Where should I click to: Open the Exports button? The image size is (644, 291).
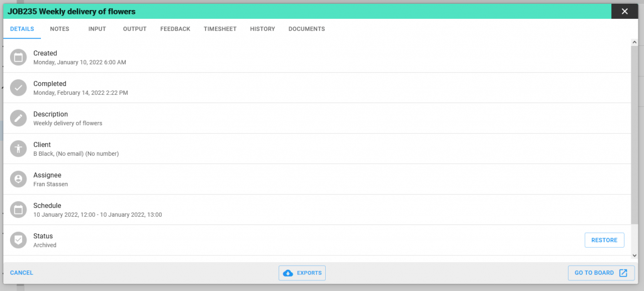coord(303,273)
